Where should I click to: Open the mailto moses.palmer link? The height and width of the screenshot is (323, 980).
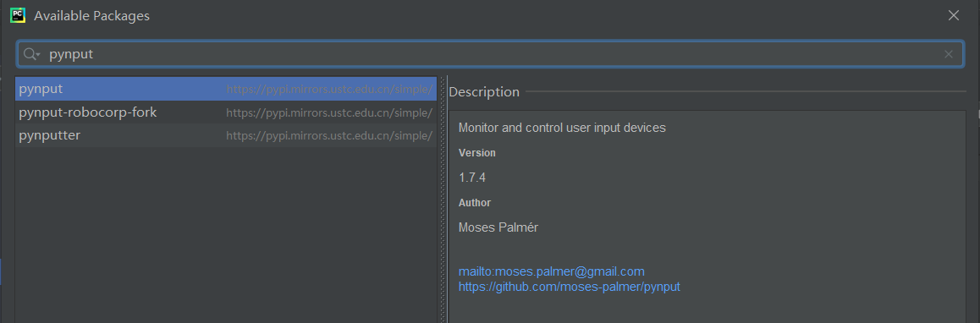coord(551,271)
